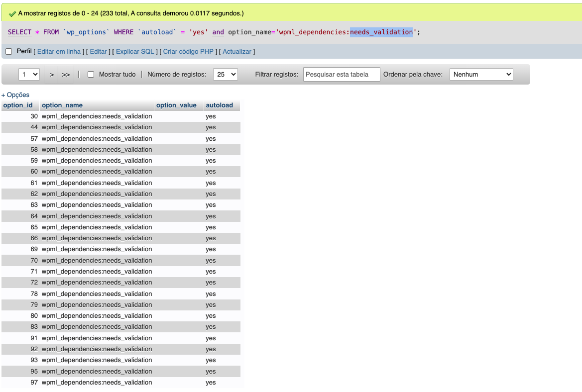Open the Ordenar pela chave dropdown

click(x=481, y=75)
